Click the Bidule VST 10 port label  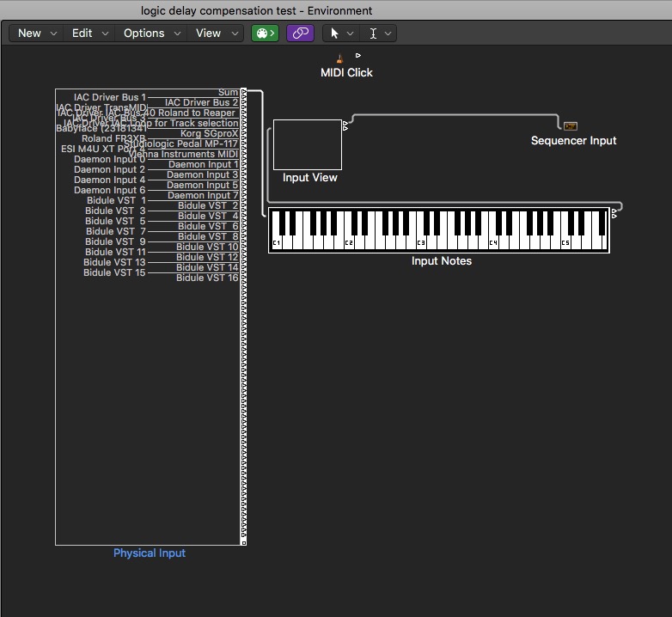(207, 247)
